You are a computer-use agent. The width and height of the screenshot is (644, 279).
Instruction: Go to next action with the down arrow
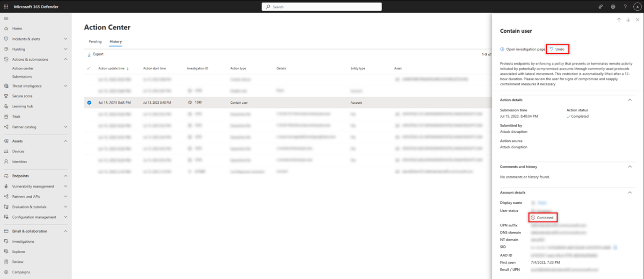click(x=628, y=20)
